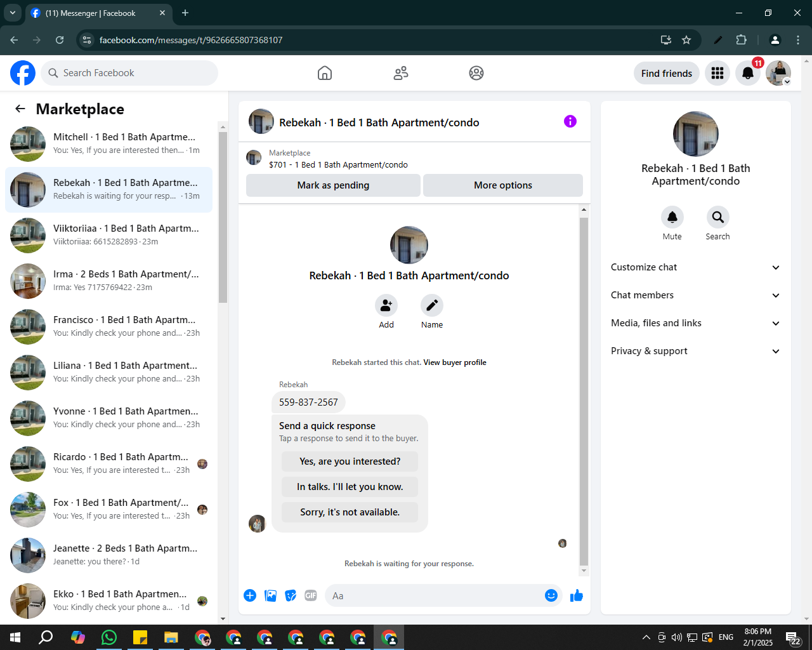Click Find friends button
The height and width of the screenshot is (650, 812).
click(x=667, y=73)
